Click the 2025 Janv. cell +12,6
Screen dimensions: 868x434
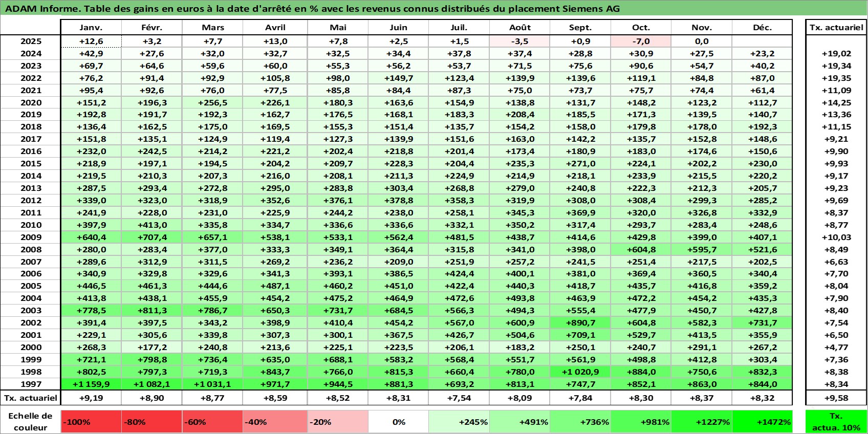pyautogui.click(x=91, y=41)
